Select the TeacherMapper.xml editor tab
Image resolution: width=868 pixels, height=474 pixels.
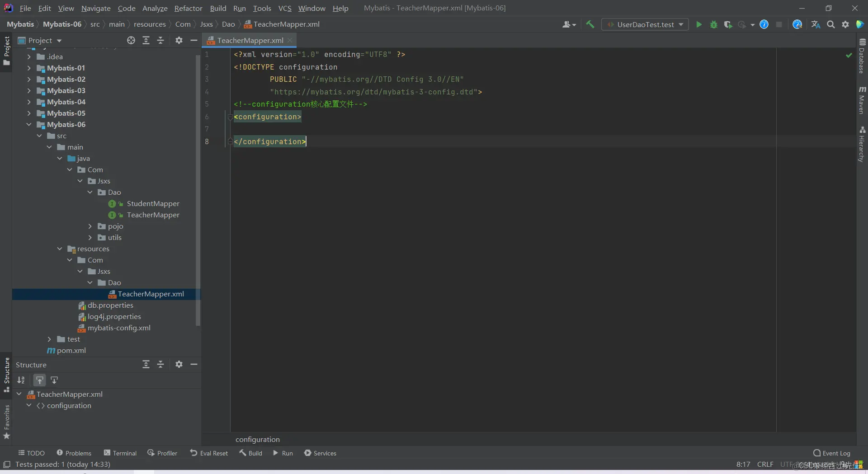[x=250, y=40]
